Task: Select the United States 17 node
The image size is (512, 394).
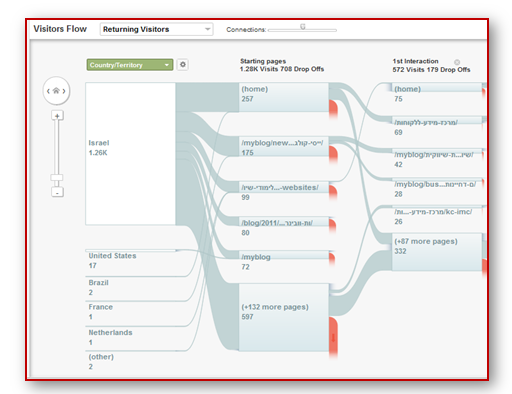Action: [x=130, y=259]
